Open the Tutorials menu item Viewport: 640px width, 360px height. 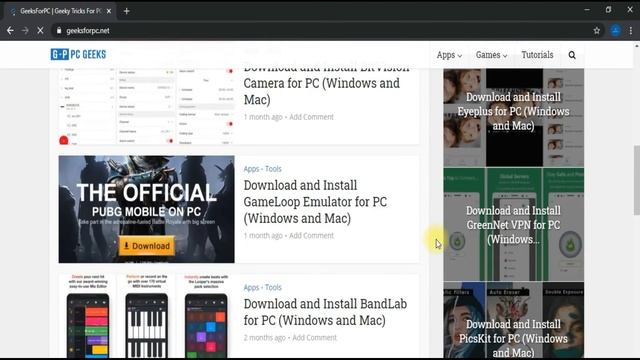537,55
